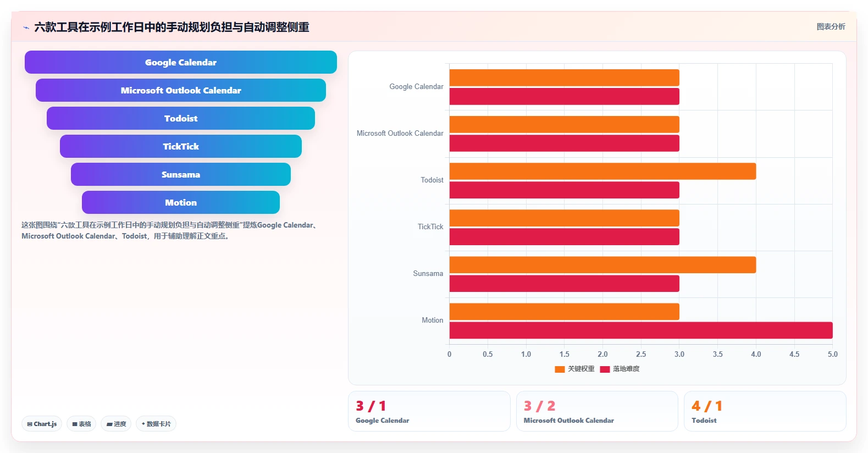The image size is (868, 453).
Task: Open the 3 / 2 Microsoft Outlook Calendar card
Action: (x=597, y=411)
